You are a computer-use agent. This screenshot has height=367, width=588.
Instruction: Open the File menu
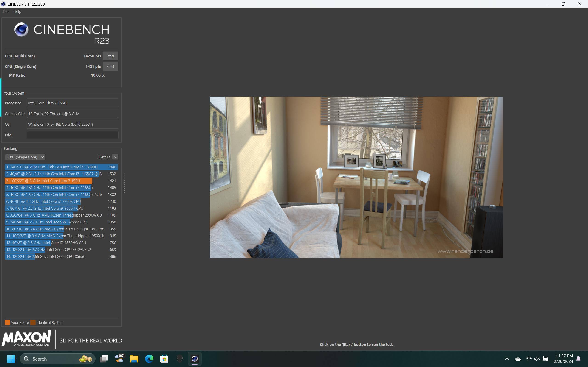click(6, 11)
